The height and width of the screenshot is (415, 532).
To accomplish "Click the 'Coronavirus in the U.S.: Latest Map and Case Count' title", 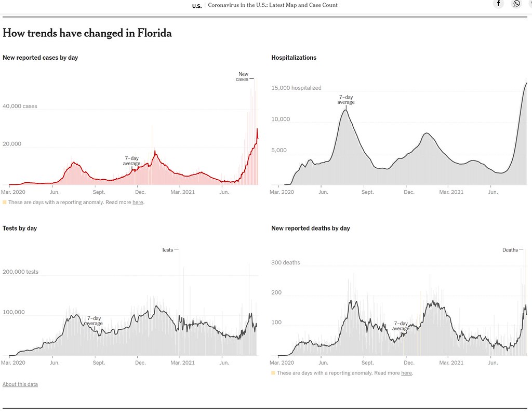I will (x=272, y=5).
